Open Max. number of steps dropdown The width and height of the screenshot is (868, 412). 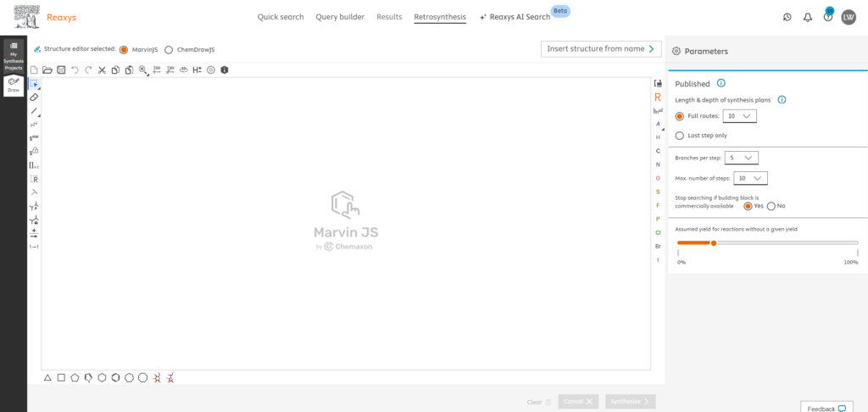coord(751,178)
